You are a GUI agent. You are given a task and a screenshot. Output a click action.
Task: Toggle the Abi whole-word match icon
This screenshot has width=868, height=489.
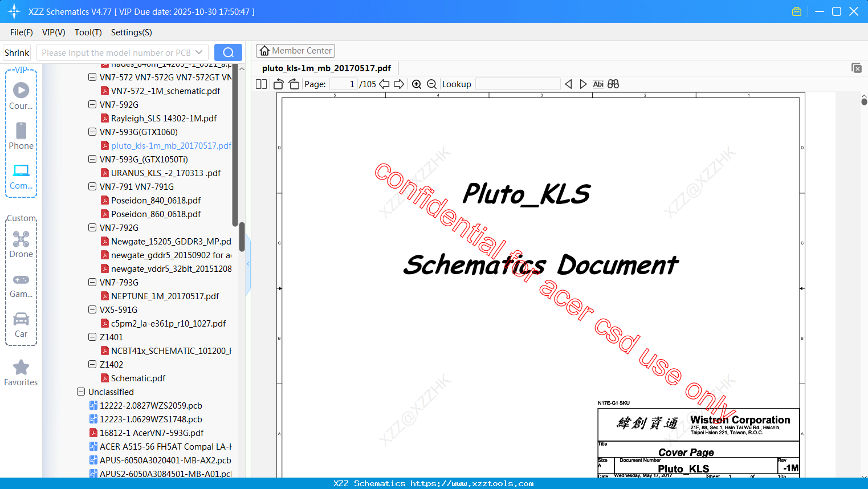point(598,84)
